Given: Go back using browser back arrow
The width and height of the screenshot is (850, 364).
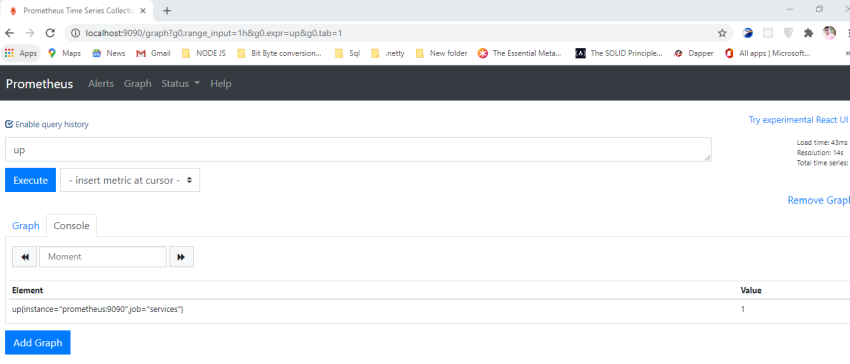Looking at the screenshot, I should pos(9,33).
